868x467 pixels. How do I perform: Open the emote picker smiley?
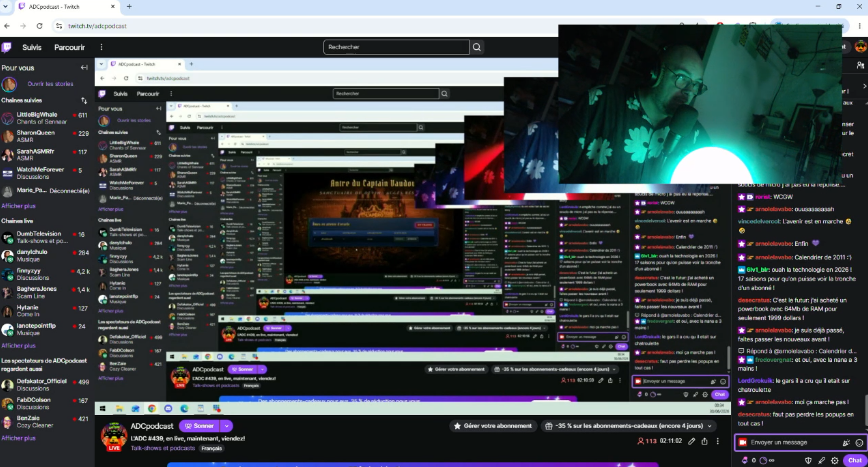tap(859, 442)
